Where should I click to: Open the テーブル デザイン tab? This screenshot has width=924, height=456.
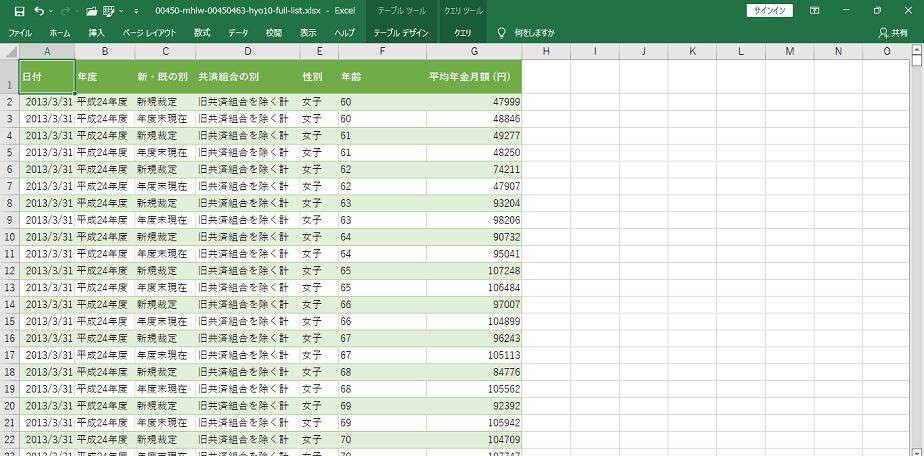click(x=400, y=33)
